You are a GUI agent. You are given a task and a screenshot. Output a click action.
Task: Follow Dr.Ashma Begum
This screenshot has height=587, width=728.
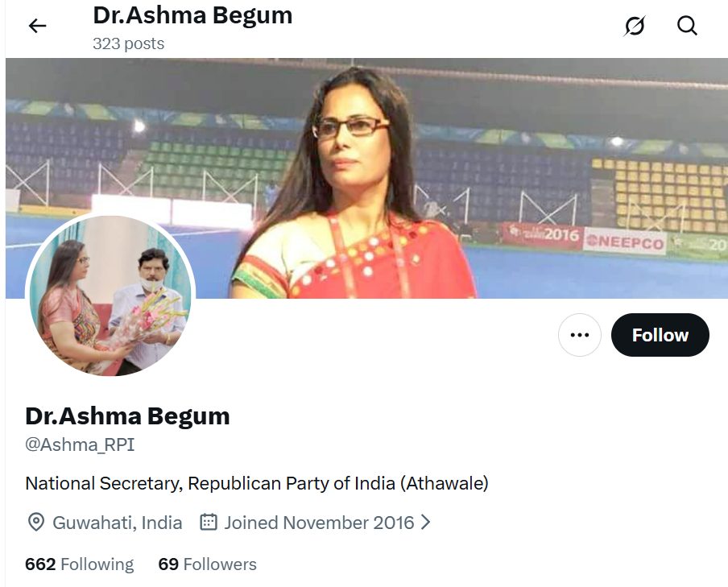click(x=660, y=335)
